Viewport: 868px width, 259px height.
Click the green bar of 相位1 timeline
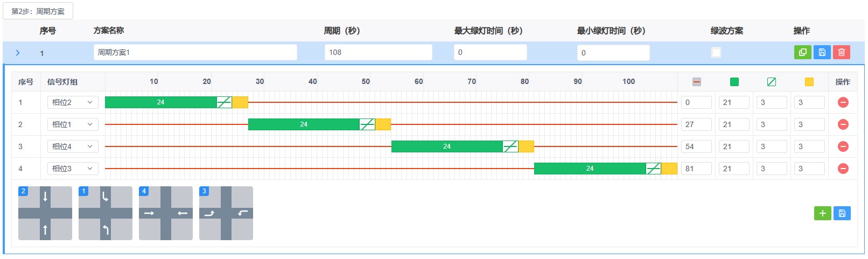(x=304, y=124)
